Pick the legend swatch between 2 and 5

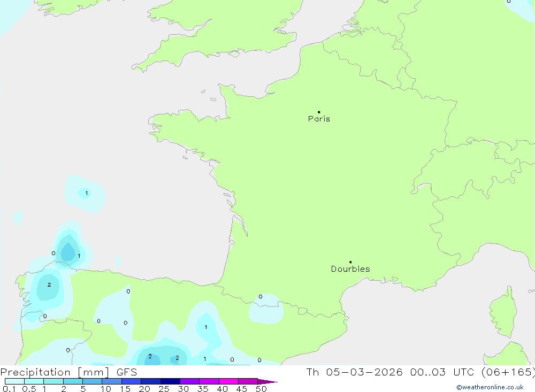(x=73, y=381)
